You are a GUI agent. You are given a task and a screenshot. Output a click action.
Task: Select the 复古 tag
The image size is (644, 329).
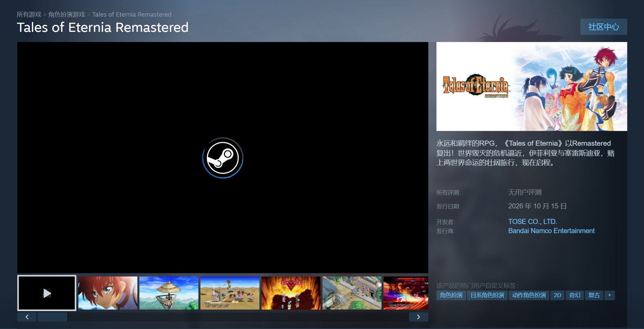click(594, 295)
